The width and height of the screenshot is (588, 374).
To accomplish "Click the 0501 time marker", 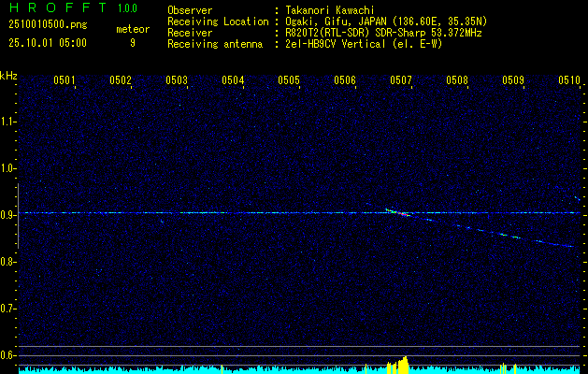I will 65,80.
